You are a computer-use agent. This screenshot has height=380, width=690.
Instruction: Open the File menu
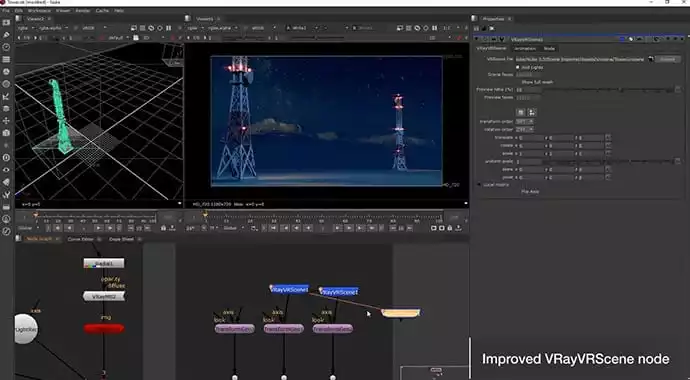pos(6,11)
